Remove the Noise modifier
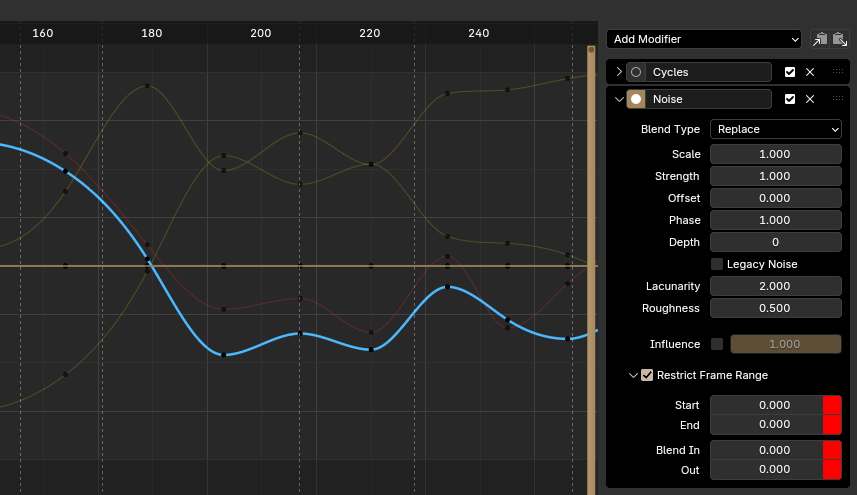Screen dimensions: 857x495 (x=810, y=99)
